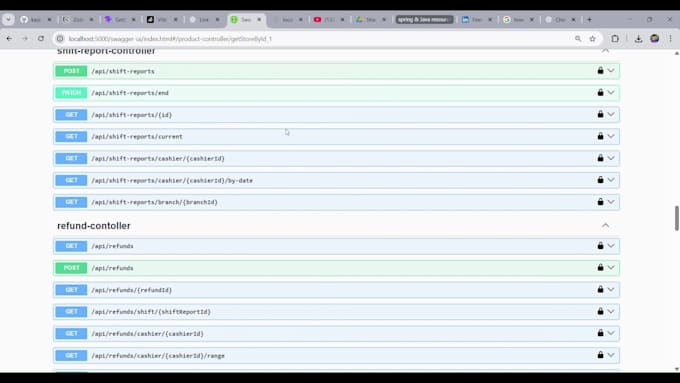Expand /api/shift-reports/current chevron arrow
This screenshot has width=680, height=383.
611,136
